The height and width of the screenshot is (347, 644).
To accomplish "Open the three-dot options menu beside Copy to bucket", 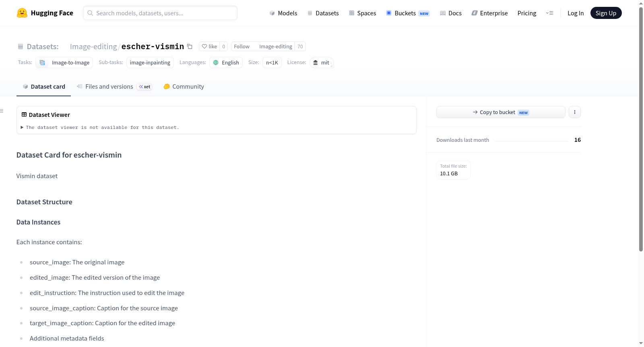I will [575, 112].
